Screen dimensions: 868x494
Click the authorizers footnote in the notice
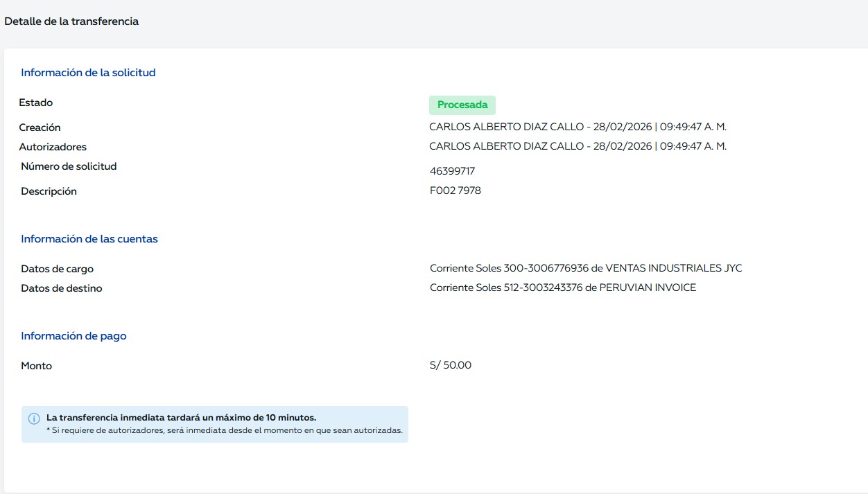point(224,430)
